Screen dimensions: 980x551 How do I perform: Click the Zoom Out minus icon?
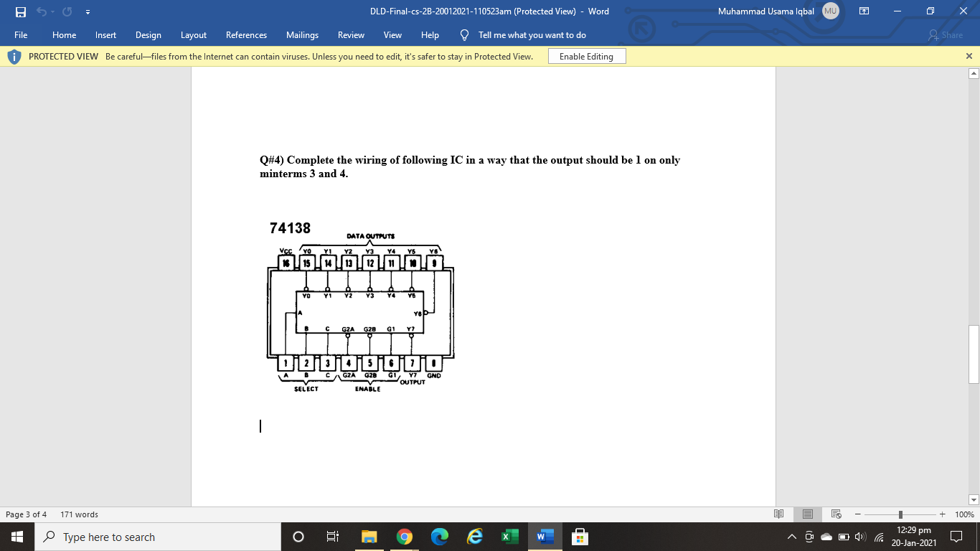(856, 514)
